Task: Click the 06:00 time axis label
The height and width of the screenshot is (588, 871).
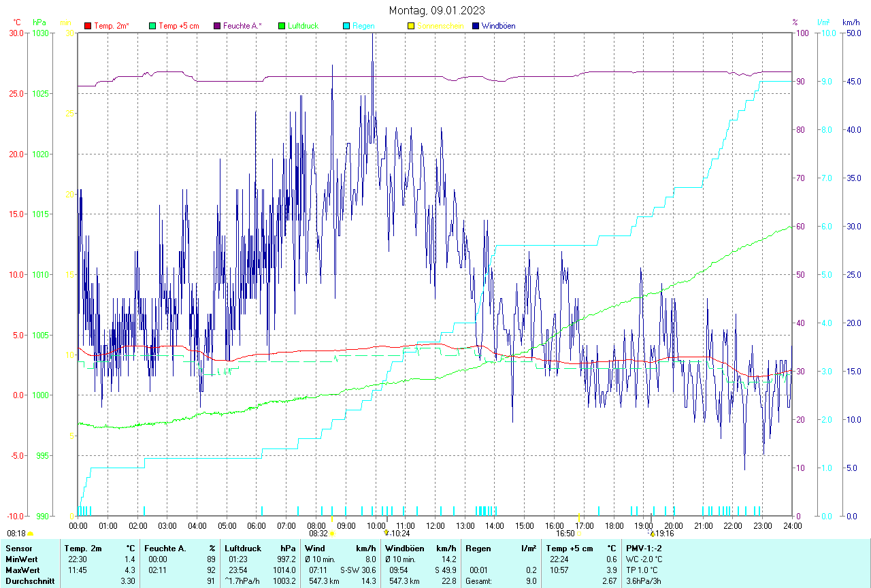Action: (257, 526)
